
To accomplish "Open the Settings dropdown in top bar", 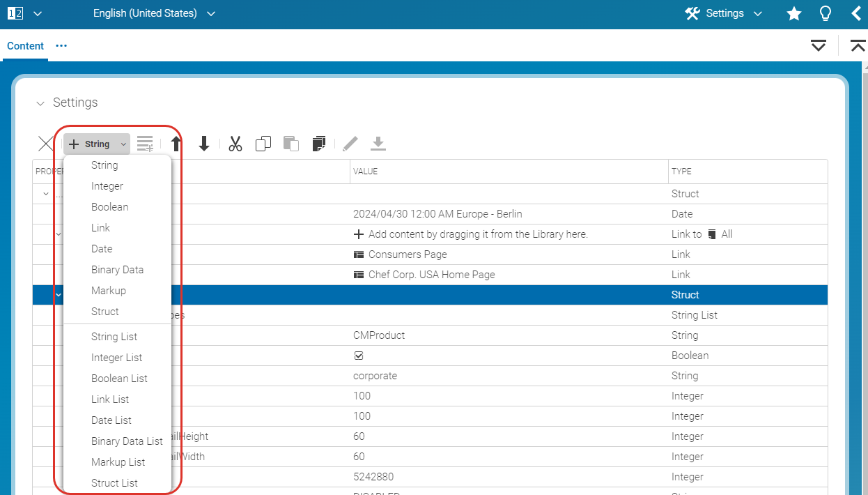I will [x=724, y=14].
